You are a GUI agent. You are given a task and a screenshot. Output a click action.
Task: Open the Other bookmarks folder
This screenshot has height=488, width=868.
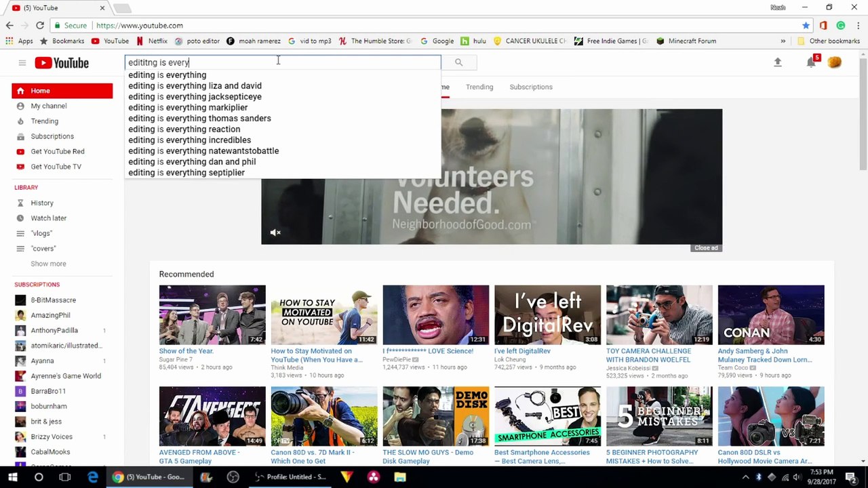829,41
